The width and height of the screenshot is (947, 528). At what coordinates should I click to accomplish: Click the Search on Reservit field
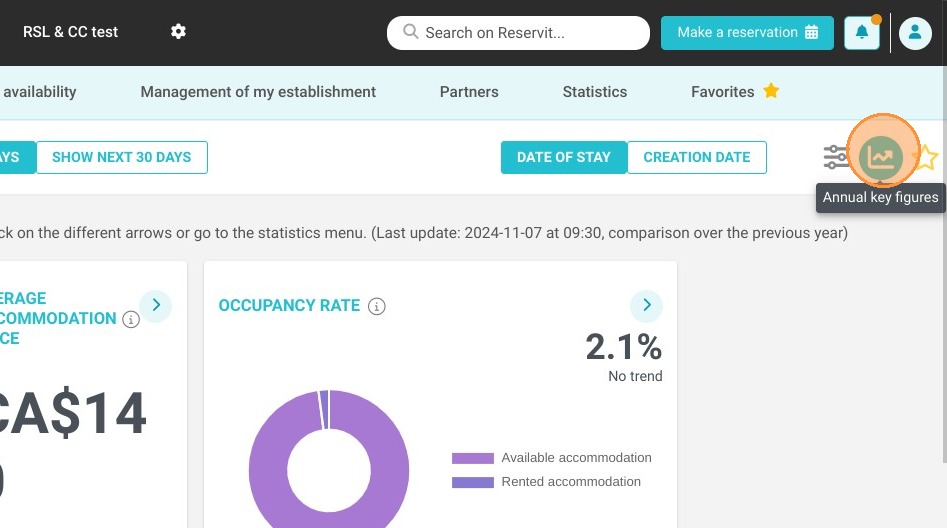click(518, 33)
